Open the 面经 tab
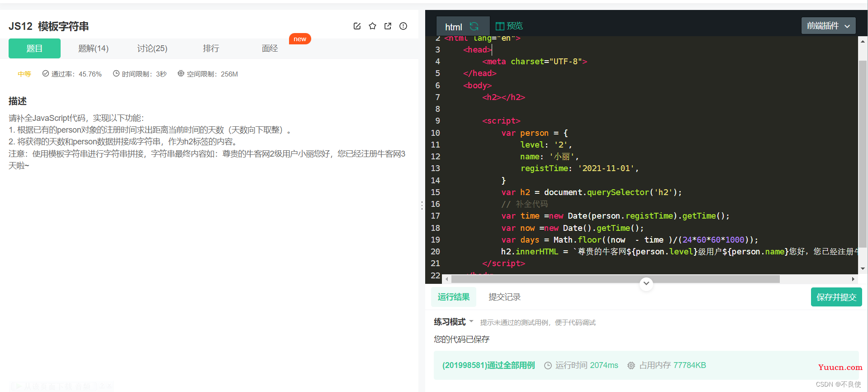The image size is (868, 392). click(270, 48)
